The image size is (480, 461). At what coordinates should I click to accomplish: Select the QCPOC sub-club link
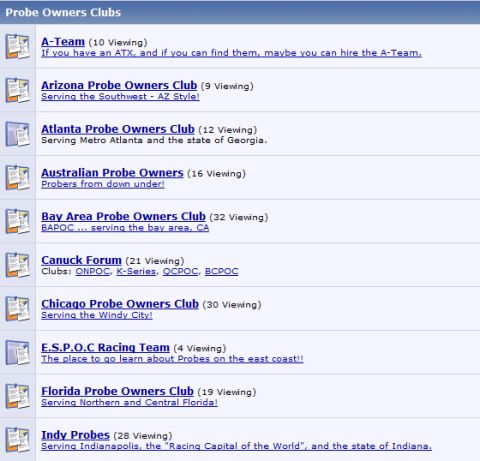click(180, 271)
